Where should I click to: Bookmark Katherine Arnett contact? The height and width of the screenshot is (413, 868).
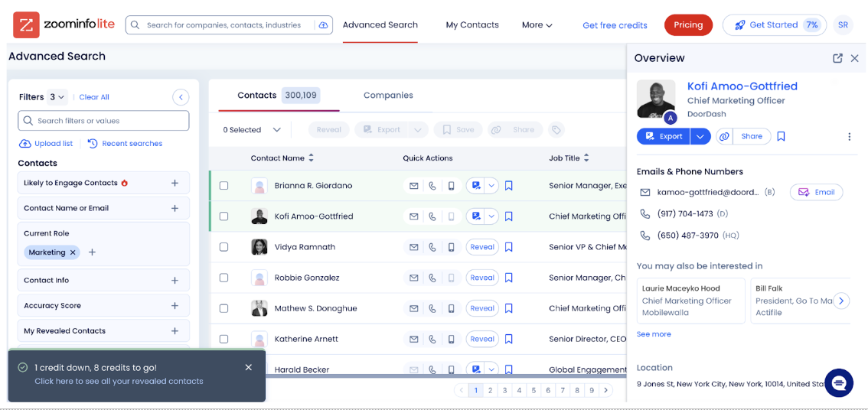[x=509, y=339]
